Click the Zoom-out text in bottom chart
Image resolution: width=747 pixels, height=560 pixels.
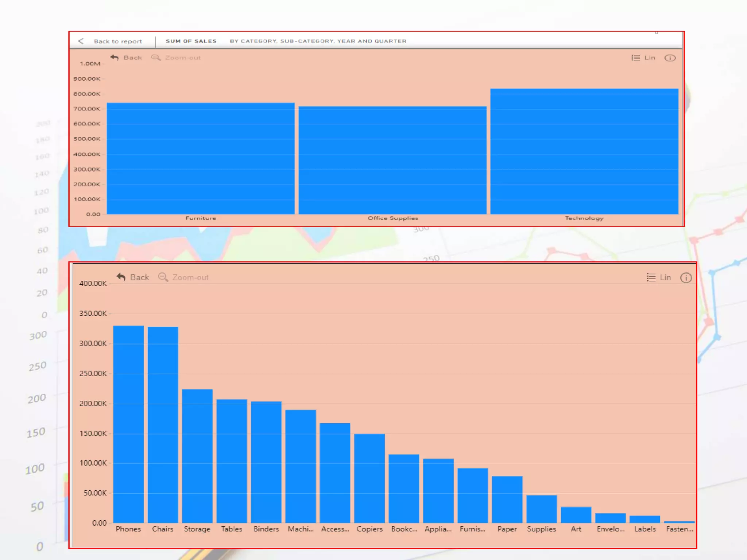point(190,277)
